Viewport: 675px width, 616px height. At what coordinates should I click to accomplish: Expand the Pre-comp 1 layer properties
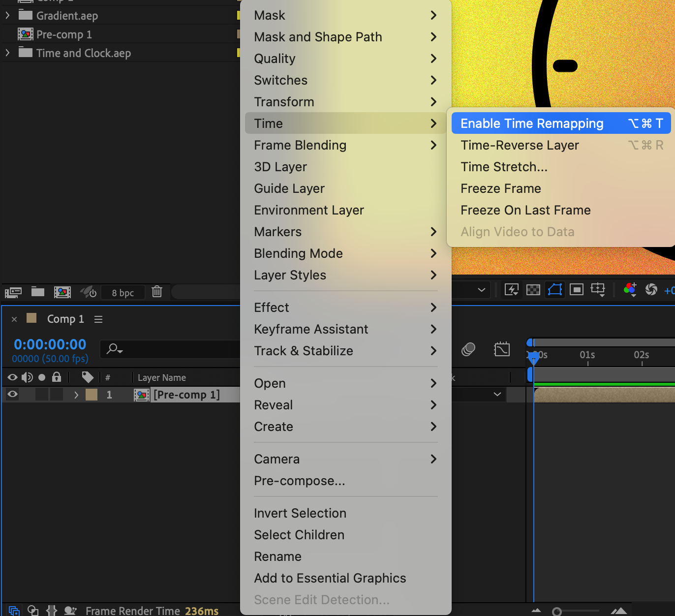click(76, 395)
